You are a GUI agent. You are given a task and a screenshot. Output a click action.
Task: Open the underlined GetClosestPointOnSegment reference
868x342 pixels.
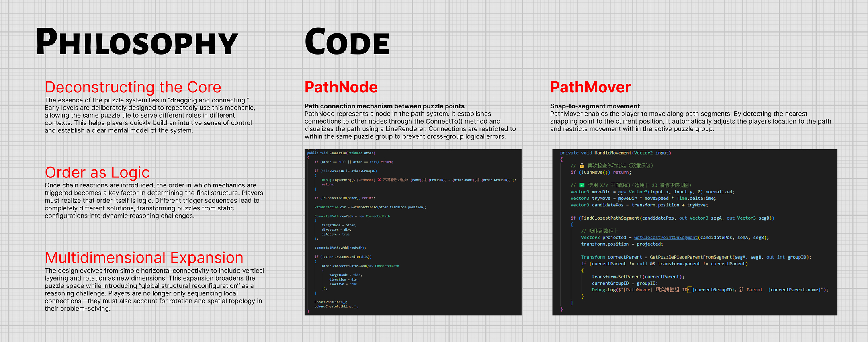[665, 238]
